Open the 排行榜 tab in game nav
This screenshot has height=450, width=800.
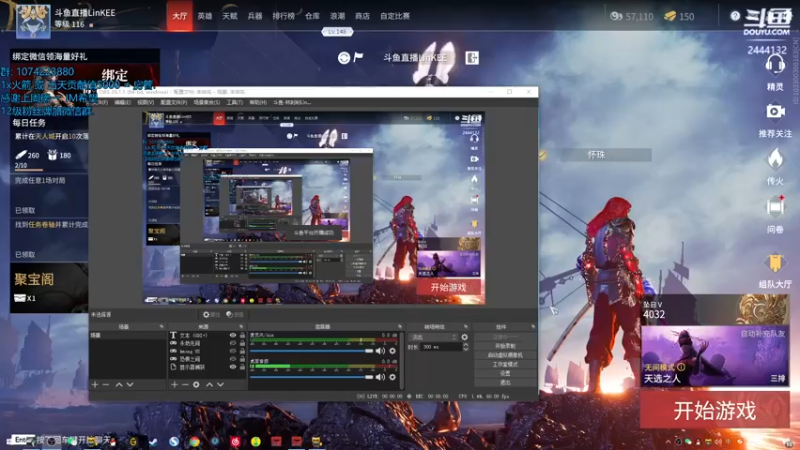click(284, 16)
